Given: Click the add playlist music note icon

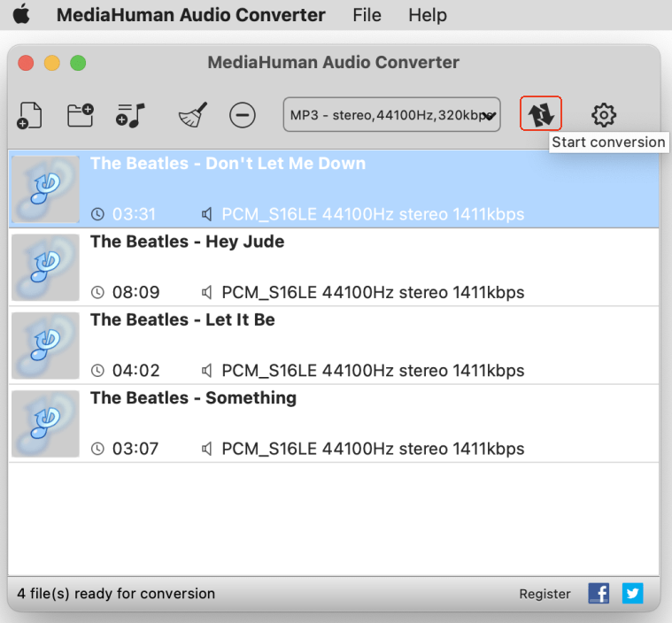Looking at the screenshot, I should [130, 114].
